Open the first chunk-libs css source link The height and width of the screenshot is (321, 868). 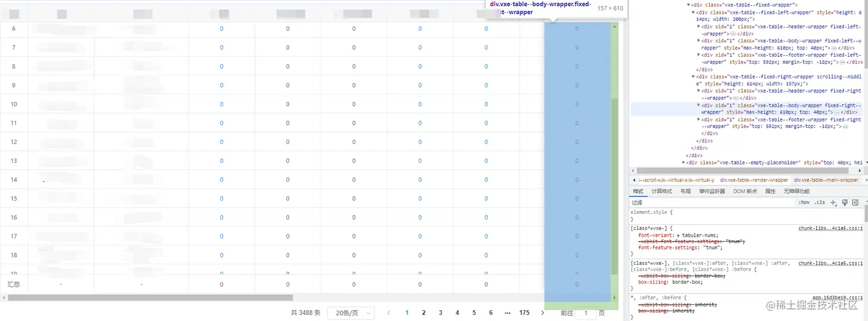click(x=830, y=228)
